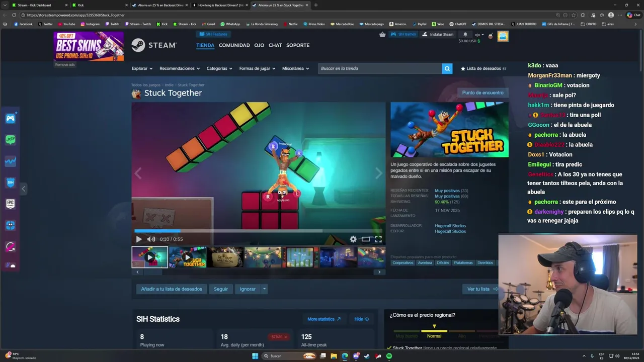Click the magnifier search button in Steam store
Image resolution: width=644 pixels, height=362 pixels.
click(x=447, y=68)
